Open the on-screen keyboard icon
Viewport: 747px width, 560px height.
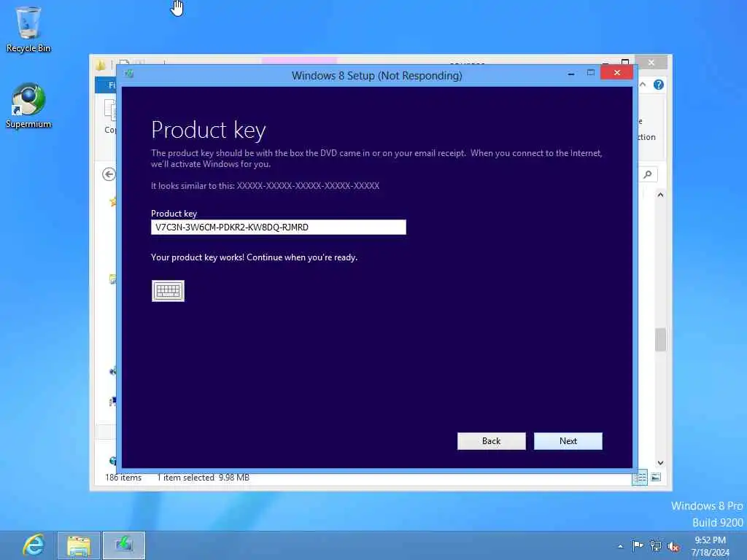point(168,290)
